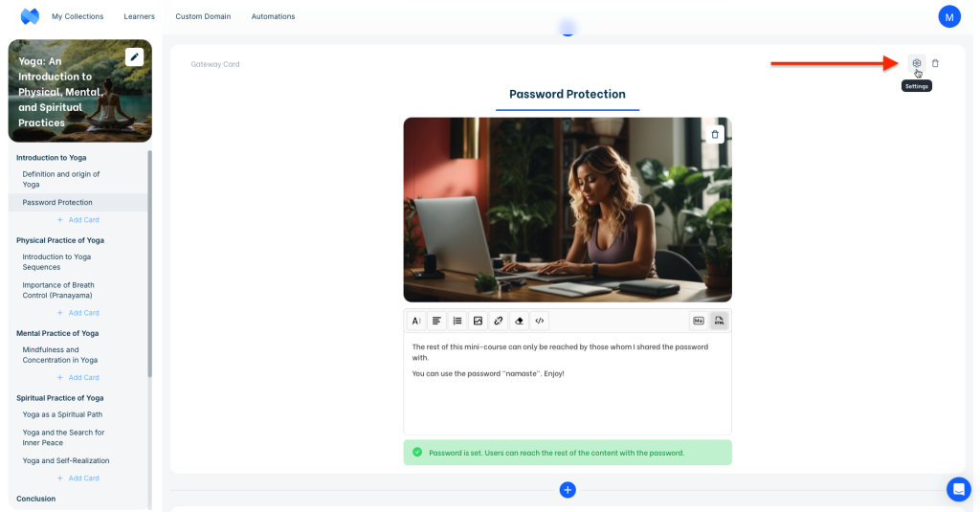Insert a code block in the editor
Viewport: 980px width, 512px height.
tap(540, 321)
